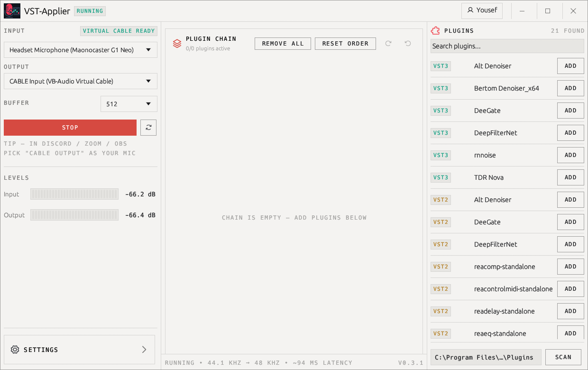The height and width of the screenshot is (370, 588).
Task: Add the reacomp-standalone plugin
Action: point(570,267)
